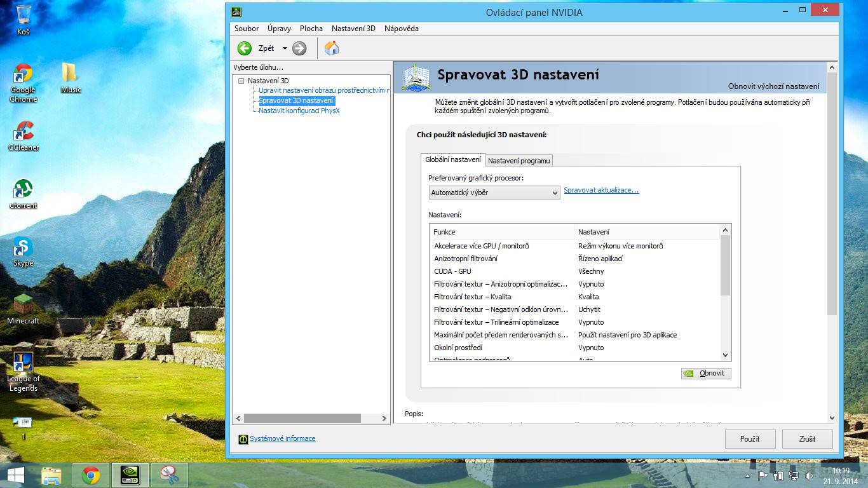Open the Skype desktop shortcut
868x488 pixels.
[x=24, y=252]
